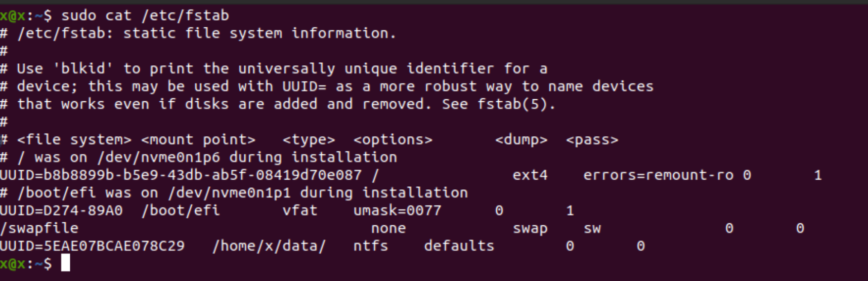Click the /dev/nvme0n1p6 text in comment
Image resolution: width=868 pixels, height=281 pixels.
(159, 157)
